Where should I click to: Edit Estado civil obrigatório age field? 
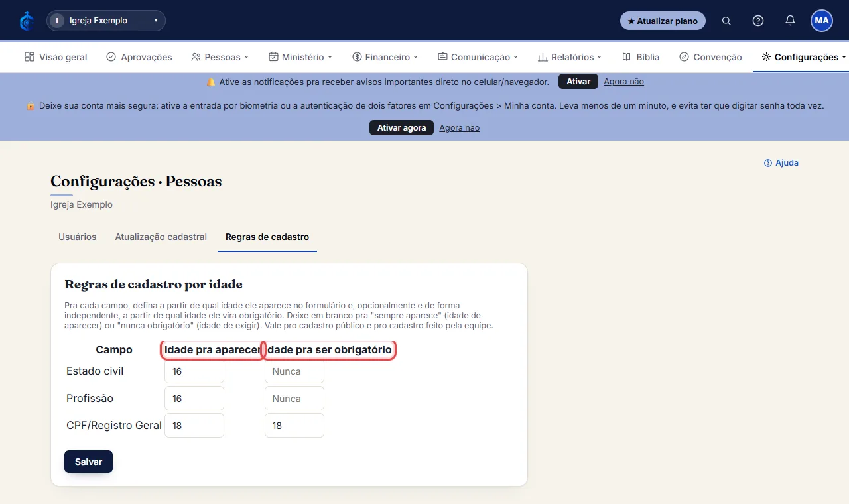pyautogui.click(x=294, y=371)
